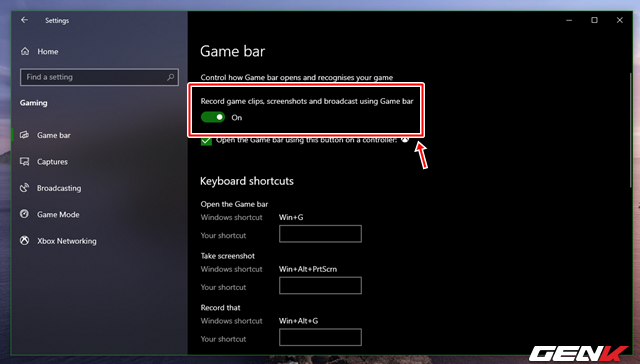The width and height of the screenshot is (640, 364).
Task: Click the Captures sidebar icon
Action: point(24,162)
